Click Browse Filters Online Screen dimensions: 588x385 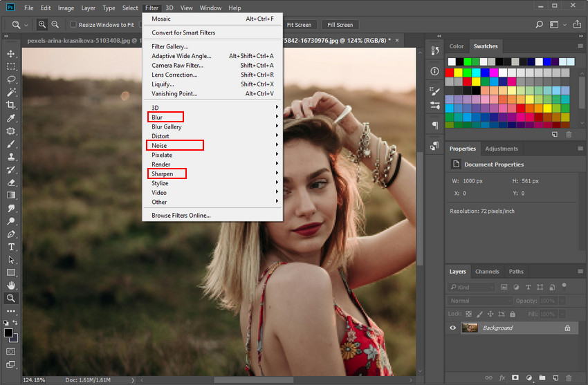coord(181,216)
